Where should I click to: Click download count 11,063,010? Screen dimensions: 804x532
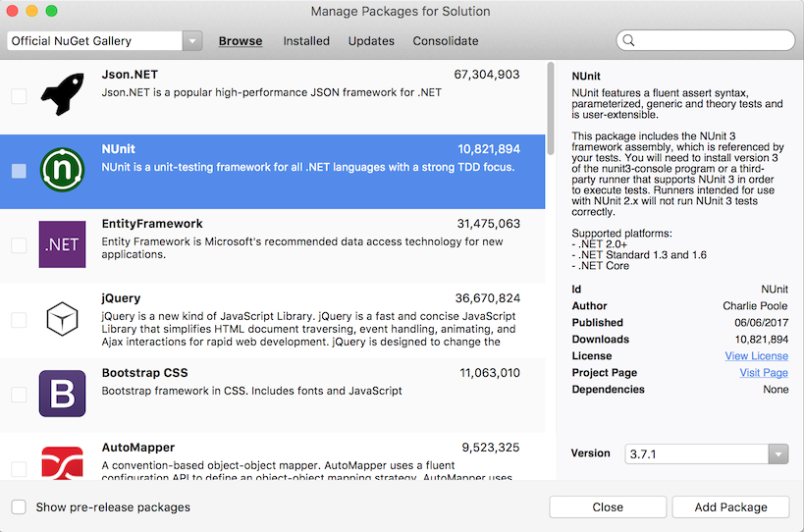(x=490, y=373)
